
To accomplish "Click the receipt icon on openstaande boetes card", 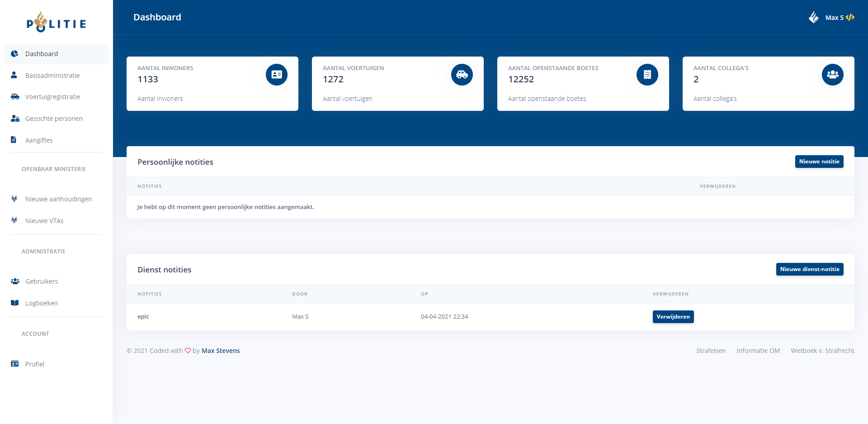I will pos(647,75).
